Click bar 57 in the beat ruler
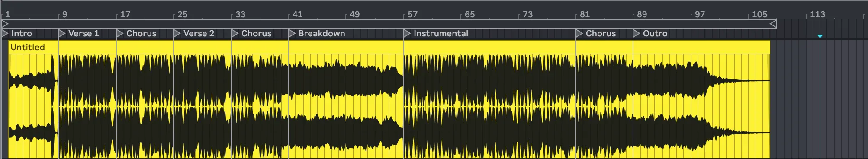This screenshot has height=159, width=868. click(x=412, y=14)
